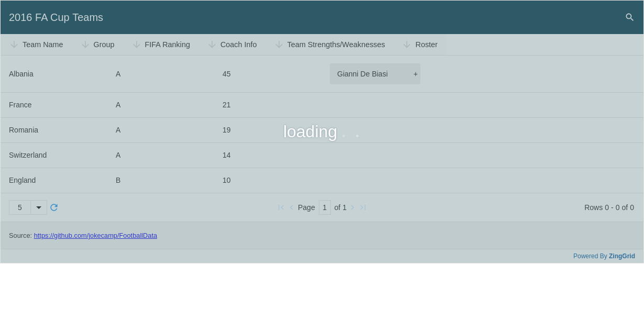Open the grid search icon
The image size is (644, 330).
(x=629, y=17)
